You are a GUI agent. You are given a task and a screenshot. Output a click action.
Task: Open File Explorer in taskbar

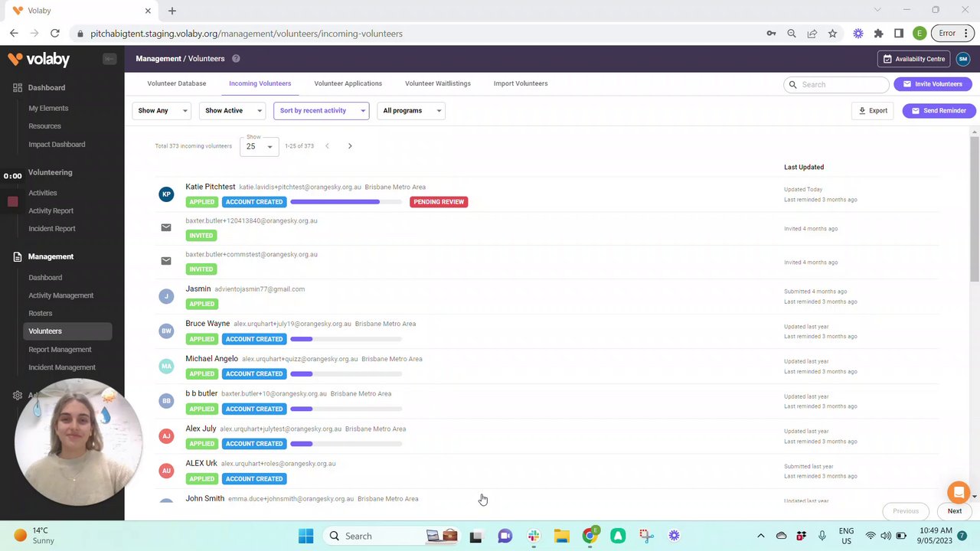561,536
